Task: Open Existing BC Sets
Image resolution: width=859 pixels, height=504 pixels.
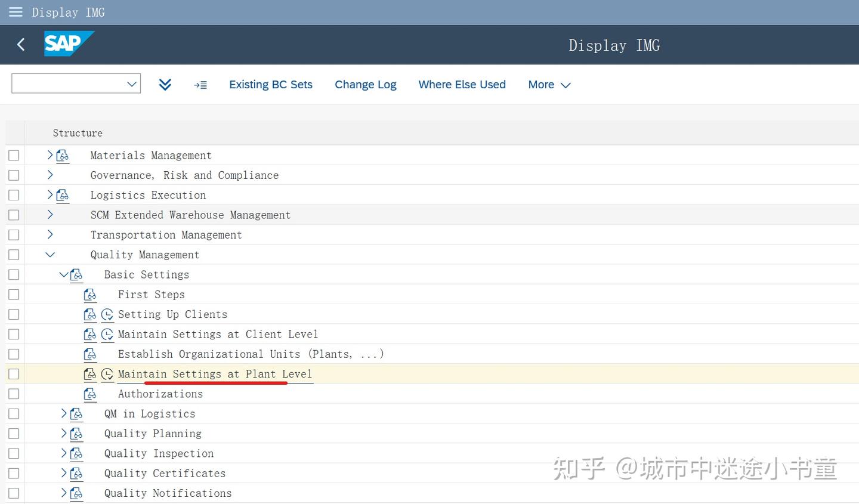Action: (271, 85)
